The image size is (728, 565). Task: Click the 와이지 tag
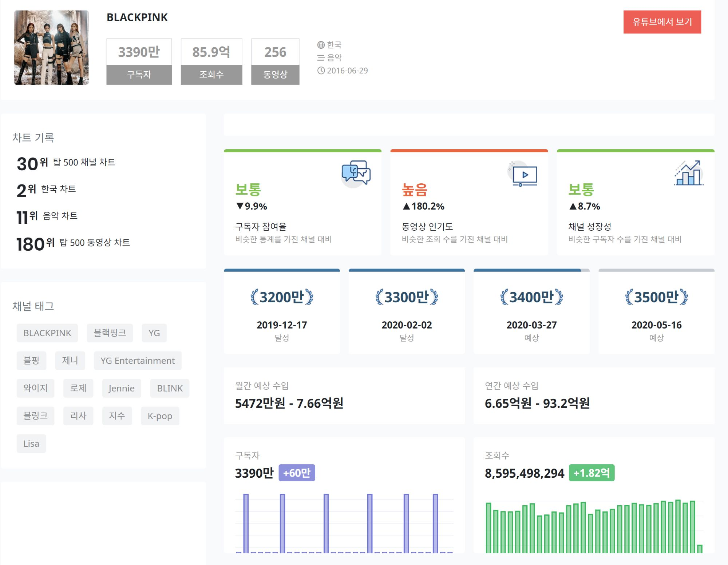35,388
